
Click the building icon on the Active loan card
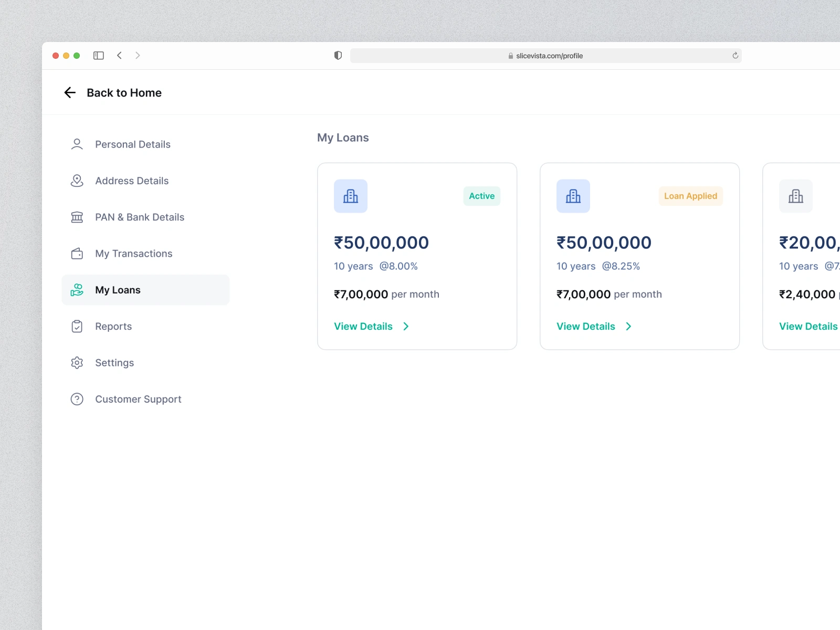(351, 196)
